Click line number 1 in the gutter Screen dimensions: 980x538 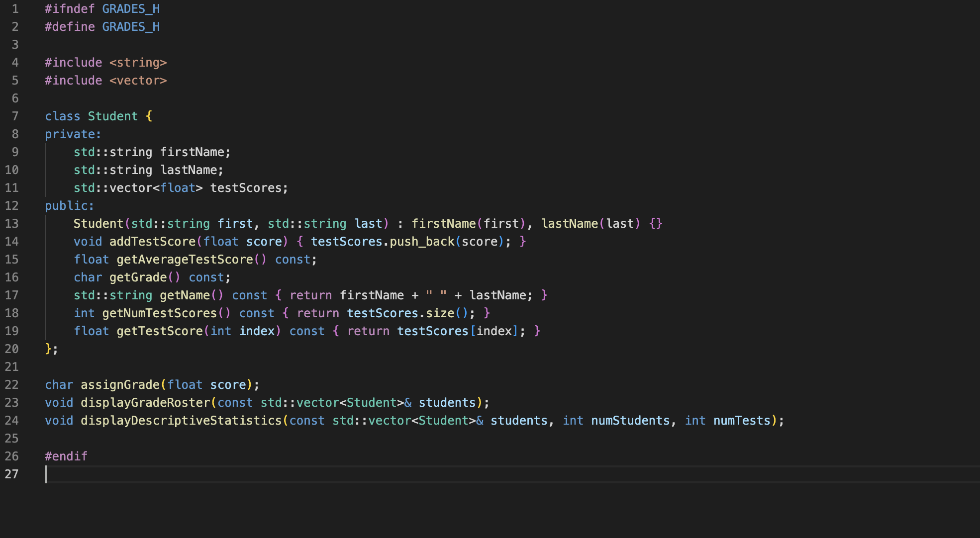[14, 8]
